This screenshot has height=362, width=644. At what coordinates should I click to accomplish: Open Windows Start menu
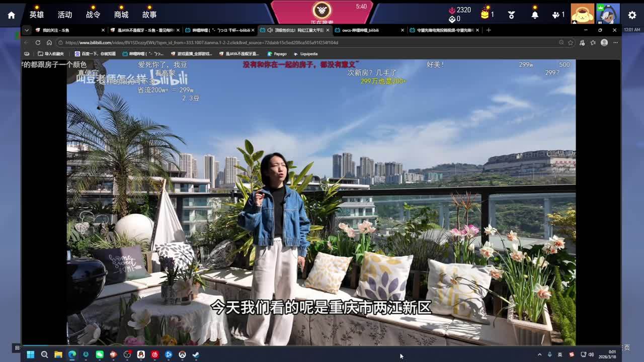[30, 355]
